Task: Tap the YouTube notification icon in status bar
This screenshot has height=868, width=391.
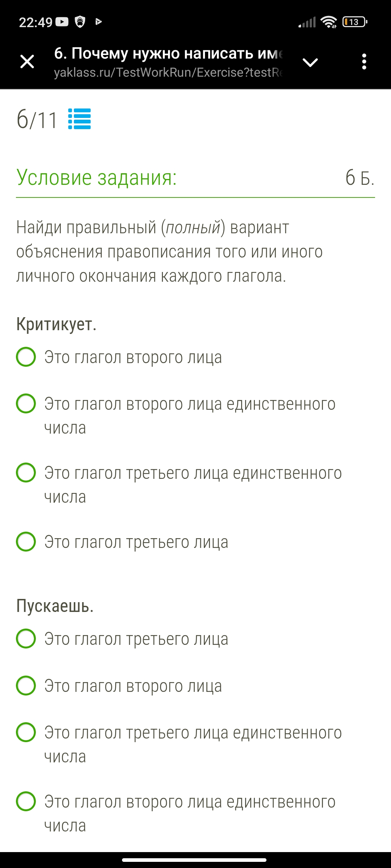Action: click(x=62, y=22)
